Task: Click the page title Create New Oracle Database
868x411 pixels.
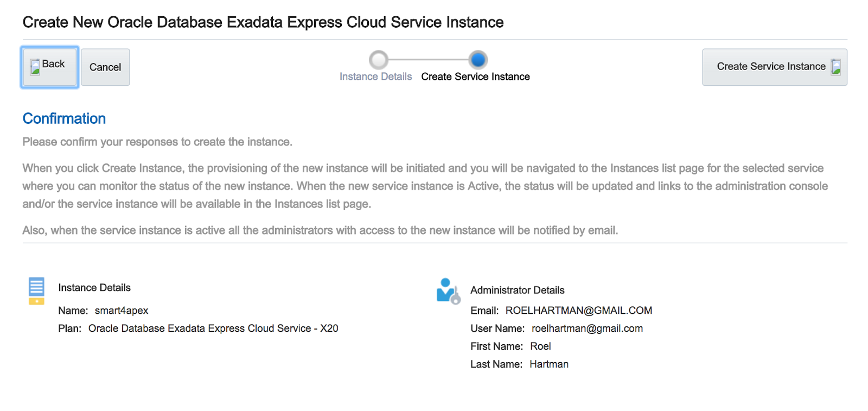Action: pyautogui.click(x=263, y=22)
